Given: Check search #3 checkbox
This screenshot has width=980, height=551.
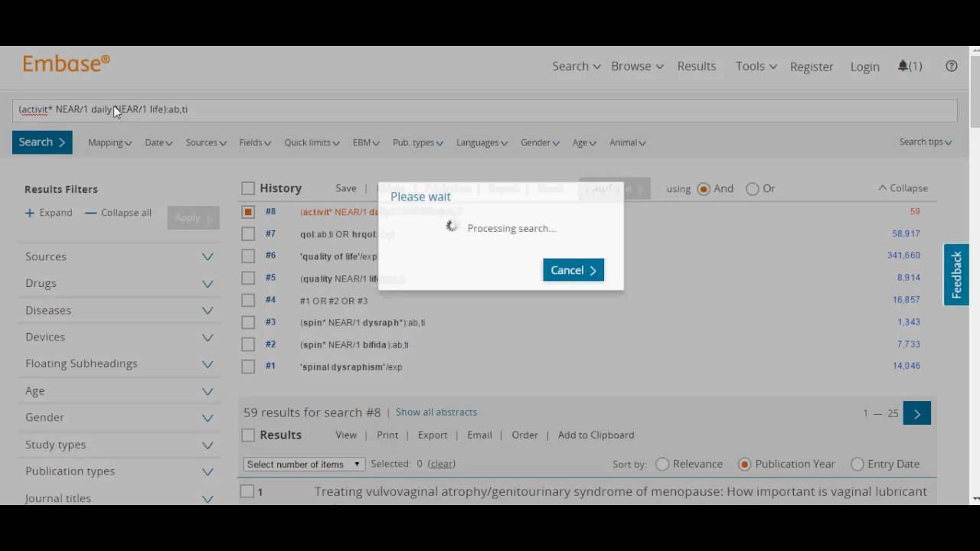Looking at the screenshot, I should [x=248, y=322].
